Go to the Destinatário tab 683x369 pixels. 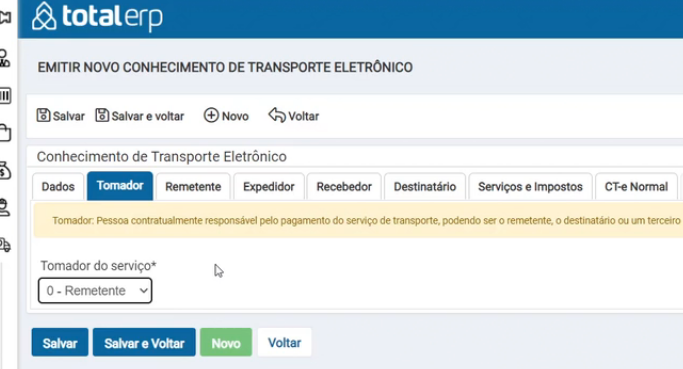coord(425,187)
